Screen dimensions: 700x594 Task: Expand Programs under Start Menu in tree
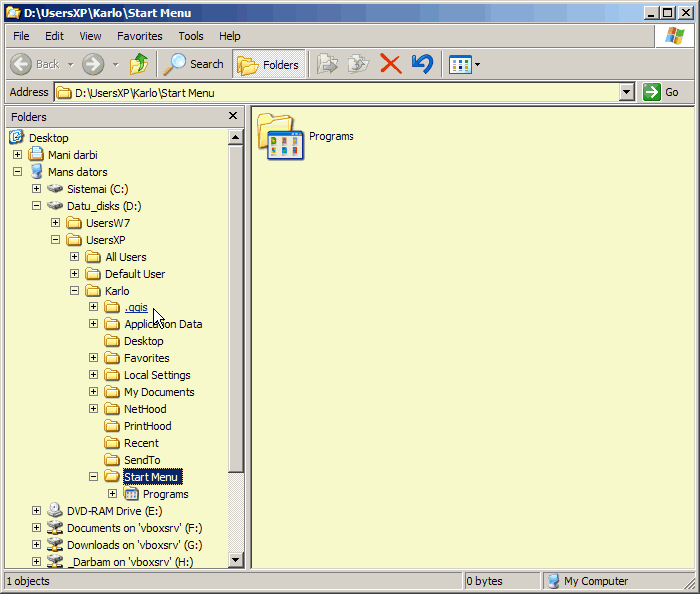click(x=113, y=493)
